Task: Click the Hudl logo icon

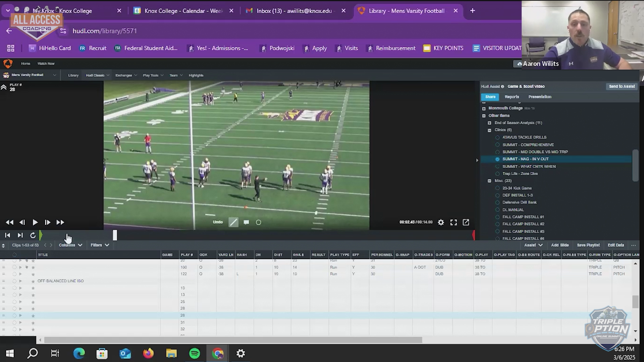Action: (8, 63)
